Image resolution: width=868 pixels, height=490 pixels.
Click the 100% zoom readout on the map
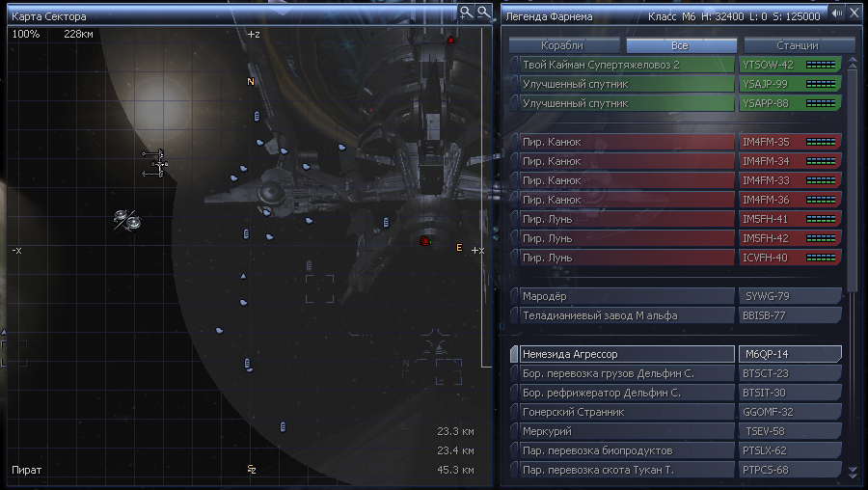(x=26, y=34)
